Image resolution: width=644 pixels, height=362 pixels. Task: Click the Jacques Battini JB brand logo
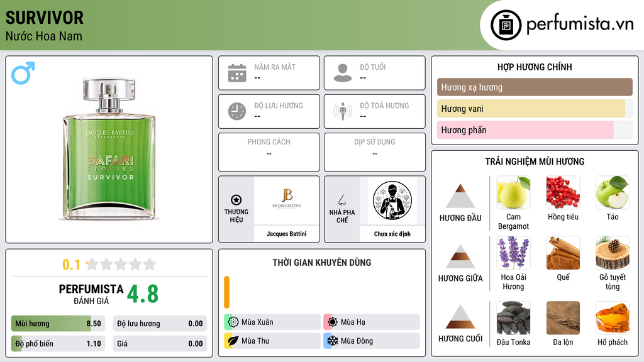pyautogui.click(x=287, y=199)
